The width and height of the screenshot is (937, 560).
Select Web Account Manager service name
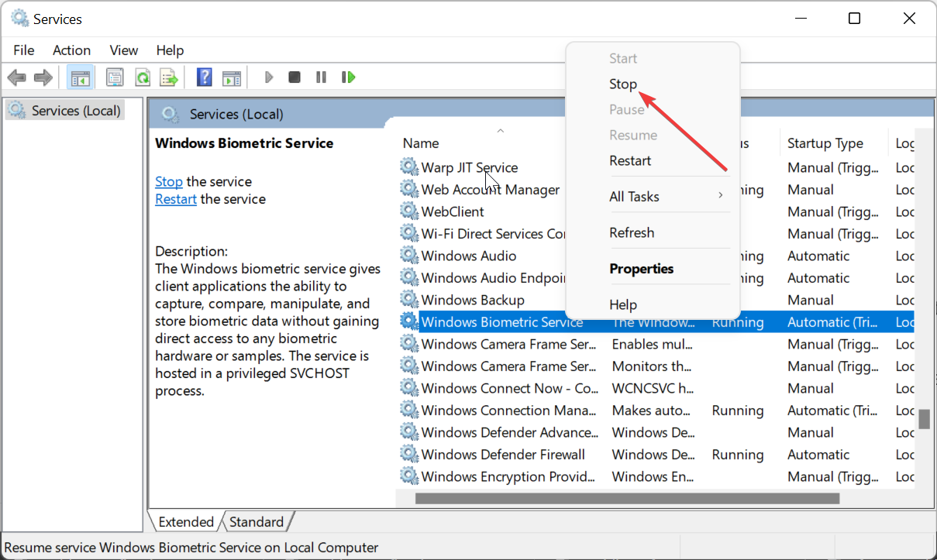click(491, 189)
